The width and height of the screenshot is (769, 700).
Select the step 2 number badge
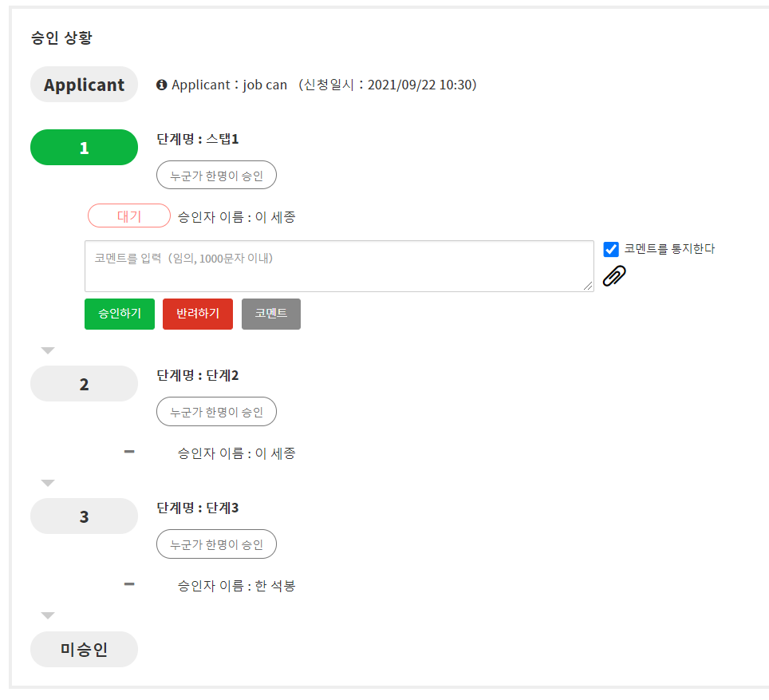pyautogui.click(x=84, y=384)
